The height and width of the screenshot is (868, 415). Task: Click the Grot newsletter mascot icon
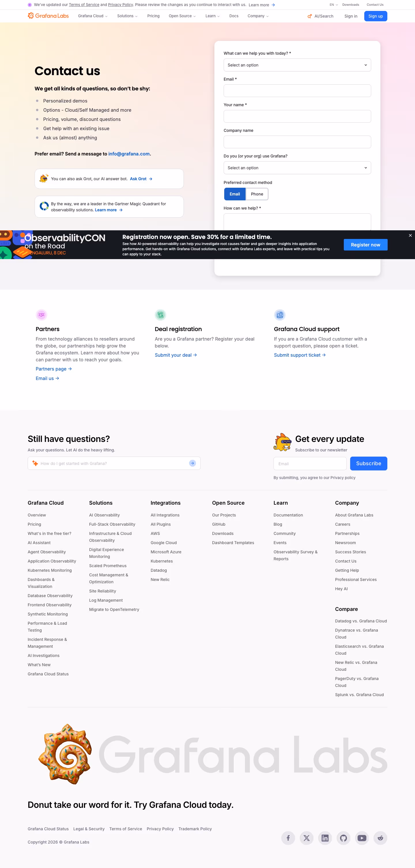[x=282, y=442]
